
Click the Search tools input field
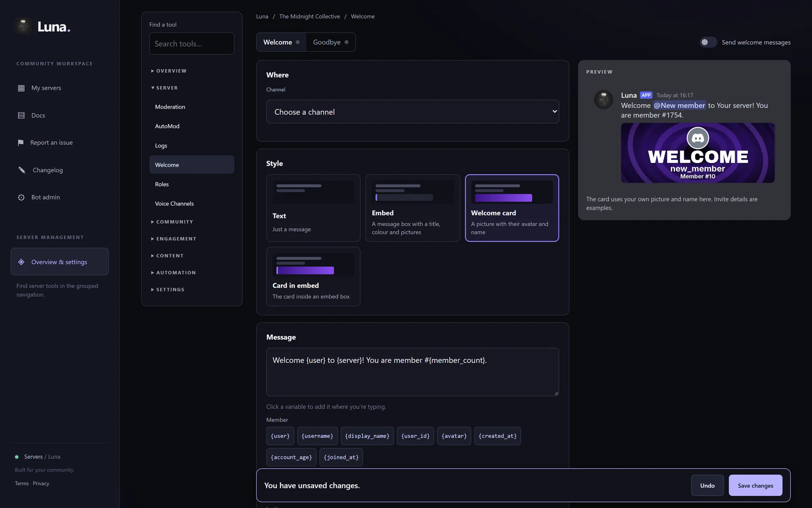[x=192, y=44]
